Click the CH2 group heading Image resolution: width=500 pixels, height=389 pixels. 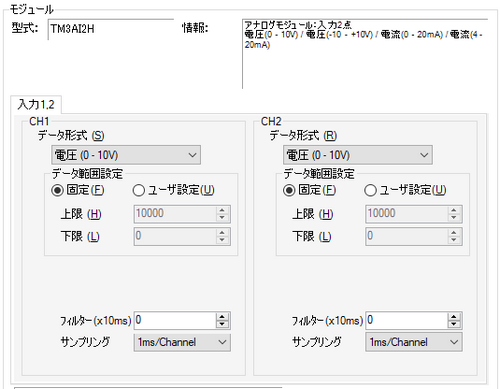click(271, 121)
